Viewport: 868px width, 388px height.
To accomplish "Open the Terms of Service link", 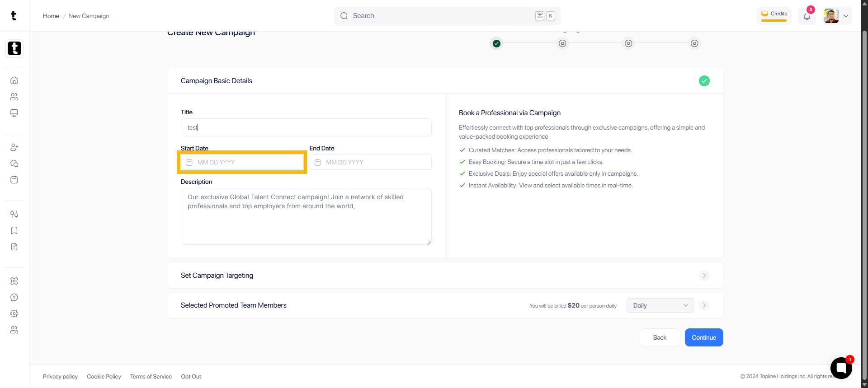I will coord(151,376).
